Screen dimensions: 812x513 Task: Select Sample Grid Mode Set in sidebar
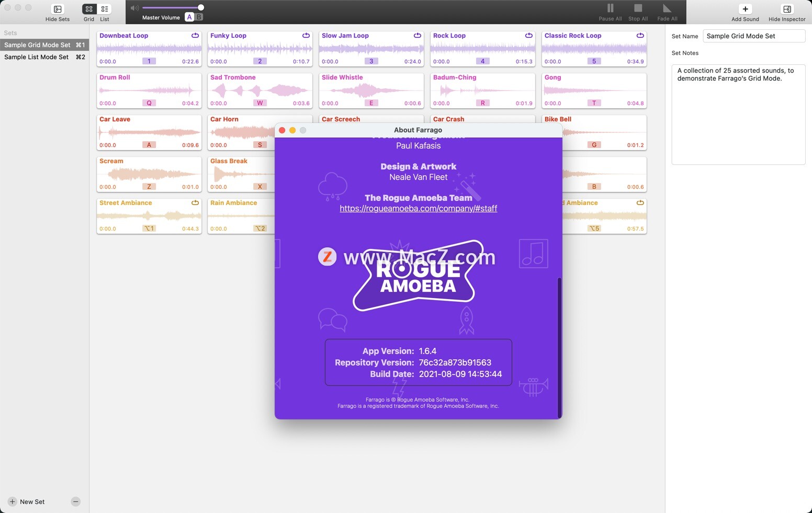click(x=44, y=45)
